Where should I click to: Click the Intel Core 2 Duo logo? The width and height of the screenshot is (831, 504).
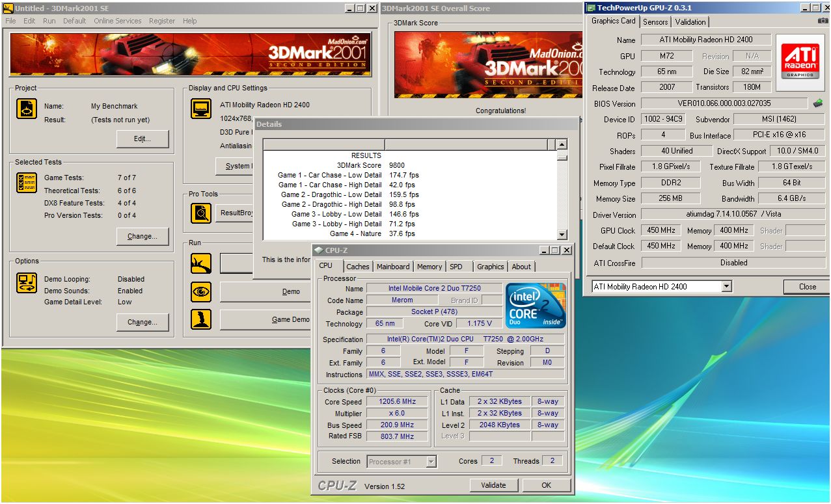point(536,306)
